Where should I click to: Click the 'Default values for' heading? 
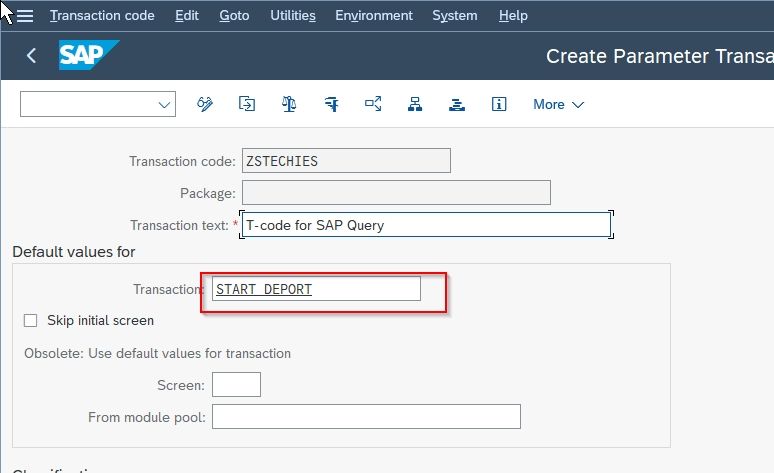tap(74, 252)
